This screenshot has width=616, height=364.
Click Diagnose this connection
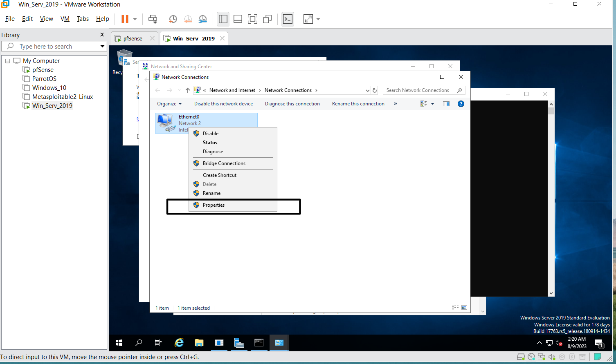[292, 104]
